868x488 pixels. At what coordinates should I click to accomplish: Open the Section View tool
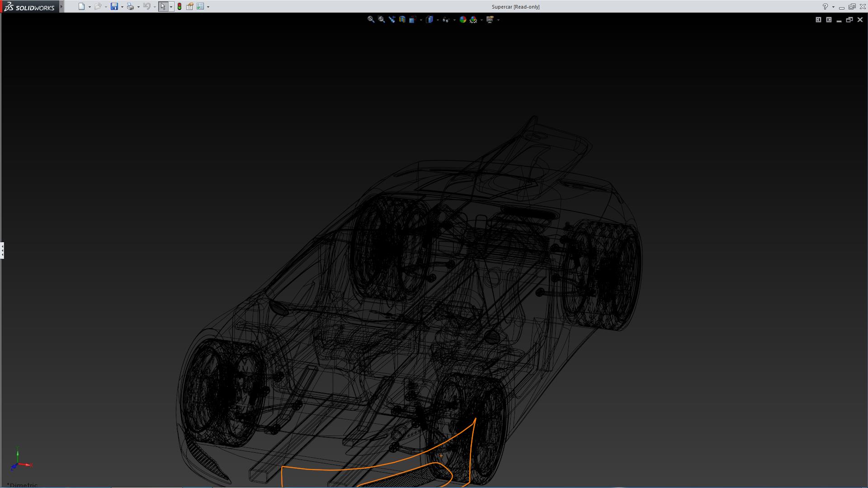pos(402,19)
